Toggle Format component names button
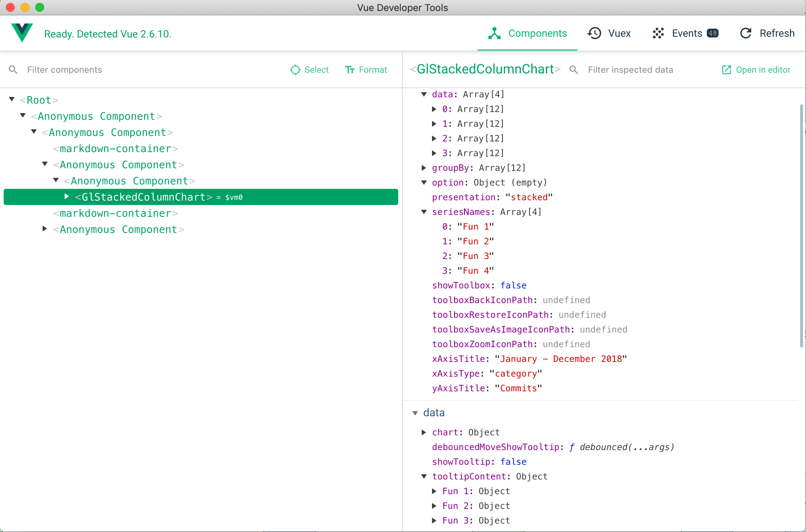 pos(366,70)
